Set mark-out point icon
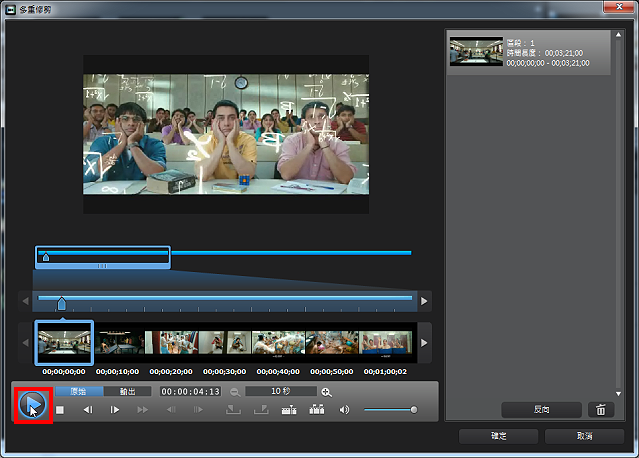The width and height of the screenshot is (639, 458). pos(261,410)
